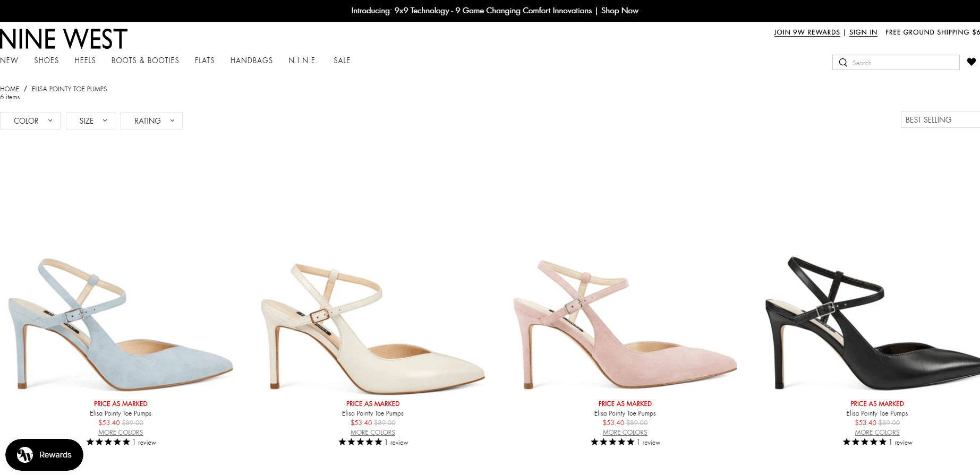Click the Nine West logo
This screenshot has width=980, height=475.
[64, 39]
